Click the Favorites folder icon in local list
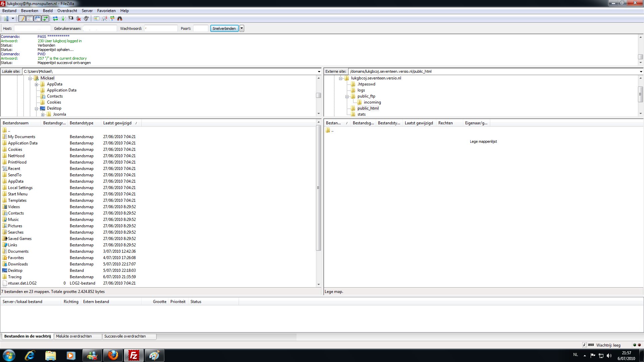The height and width of the screenshot is (362, 644). click(x=5, y=258)
